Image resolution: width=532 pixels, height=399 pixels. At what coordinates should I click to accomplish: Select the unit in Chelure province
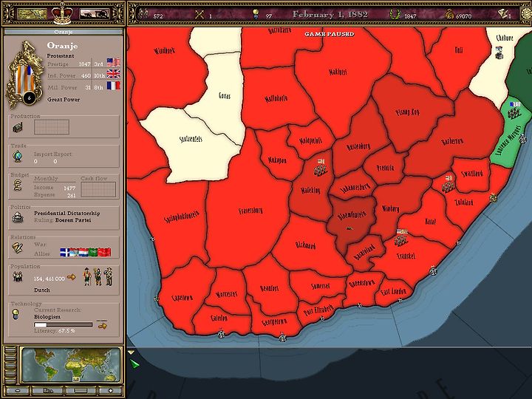click(499, 53)
